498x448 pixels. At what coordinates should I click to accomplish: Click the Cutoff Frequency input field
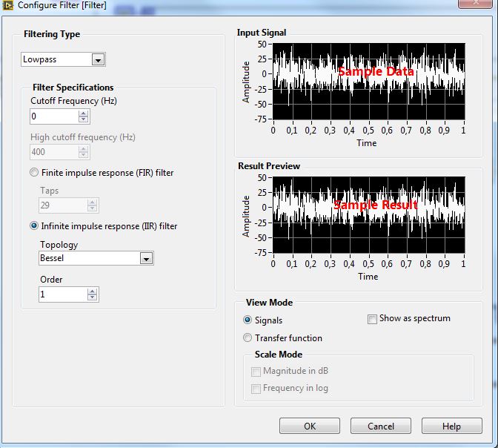pyautogui.click(x=54, y=116)
